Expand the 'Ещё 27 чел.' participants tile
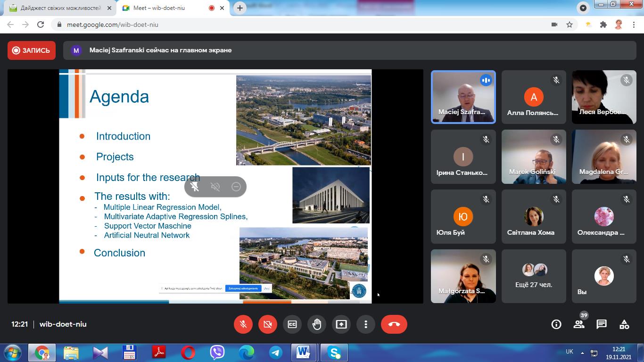The width and height of the screenshot is (644, 362). (534, 276)
